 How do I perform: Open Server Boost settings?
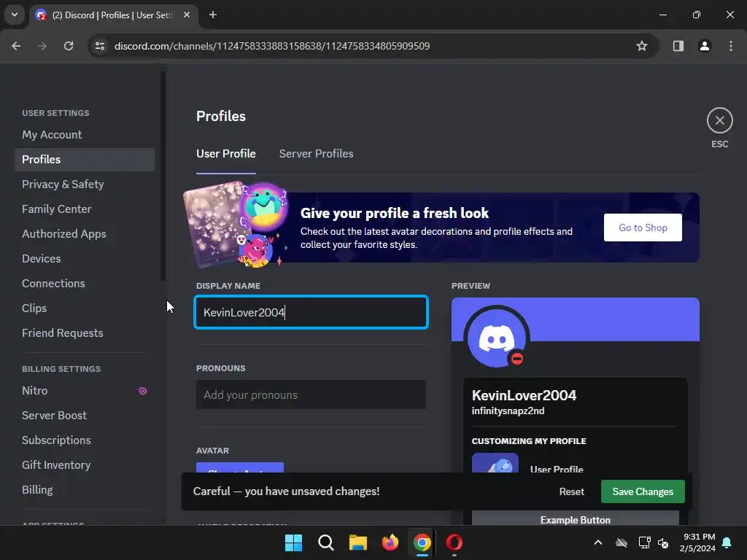pos(85,415)
